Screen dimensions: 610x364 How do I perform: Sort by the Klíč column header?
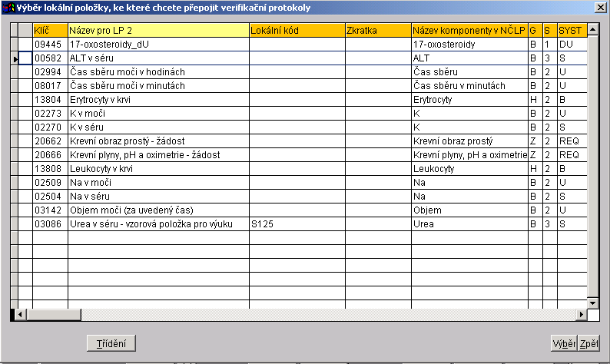pos(50,30)
